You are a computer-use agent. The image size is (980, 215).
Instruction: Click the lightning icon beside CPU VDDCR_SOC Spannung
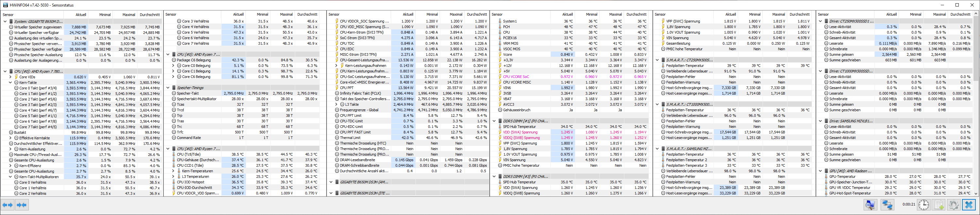click(x=337, y=21)
